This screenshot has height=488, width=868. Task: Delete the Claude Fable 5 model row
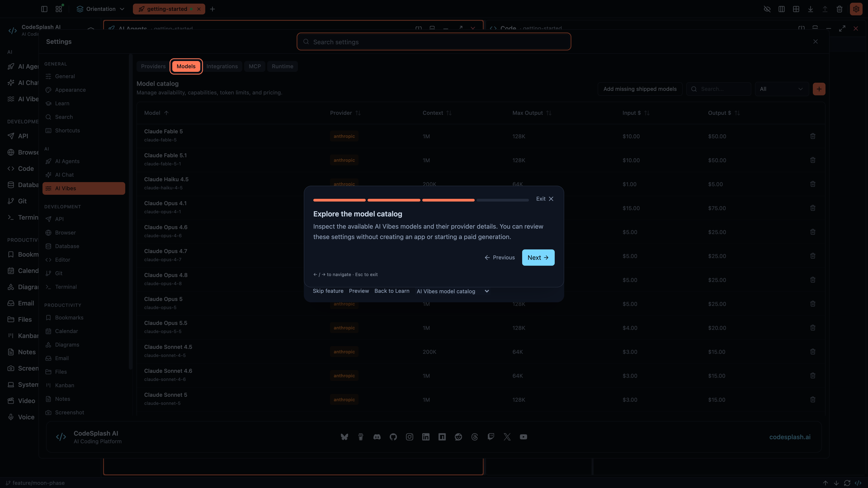click(x=812, y=136)
